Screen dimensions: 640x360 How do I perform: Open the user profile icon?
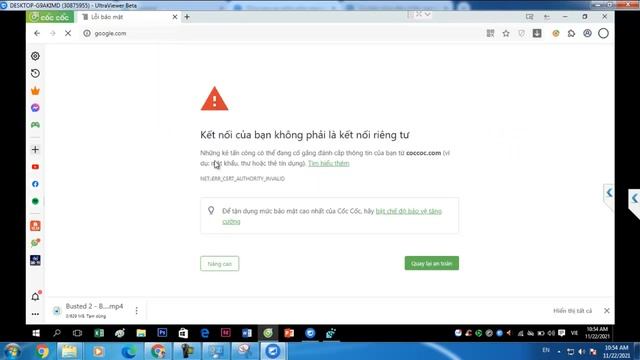pyautogui.click(x=587, y=33)
